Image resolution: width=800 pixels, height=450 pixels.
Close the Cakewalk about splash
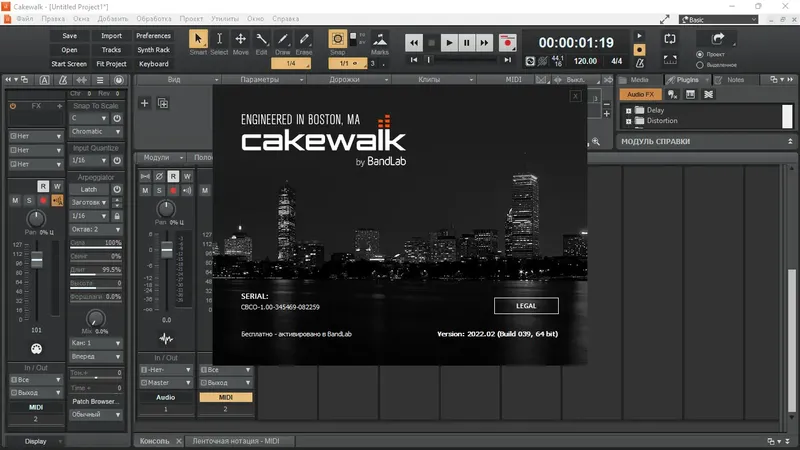pos(575,96)
